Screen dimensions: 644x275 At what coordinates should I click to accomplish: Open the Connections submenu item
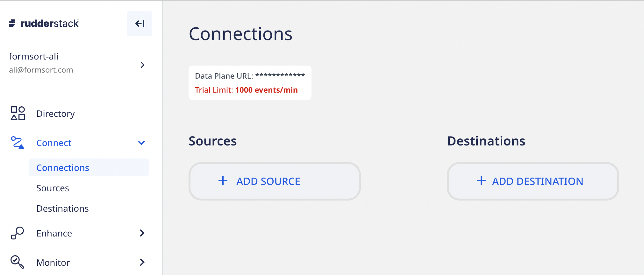pyautogui.click(x=63, y=168)
